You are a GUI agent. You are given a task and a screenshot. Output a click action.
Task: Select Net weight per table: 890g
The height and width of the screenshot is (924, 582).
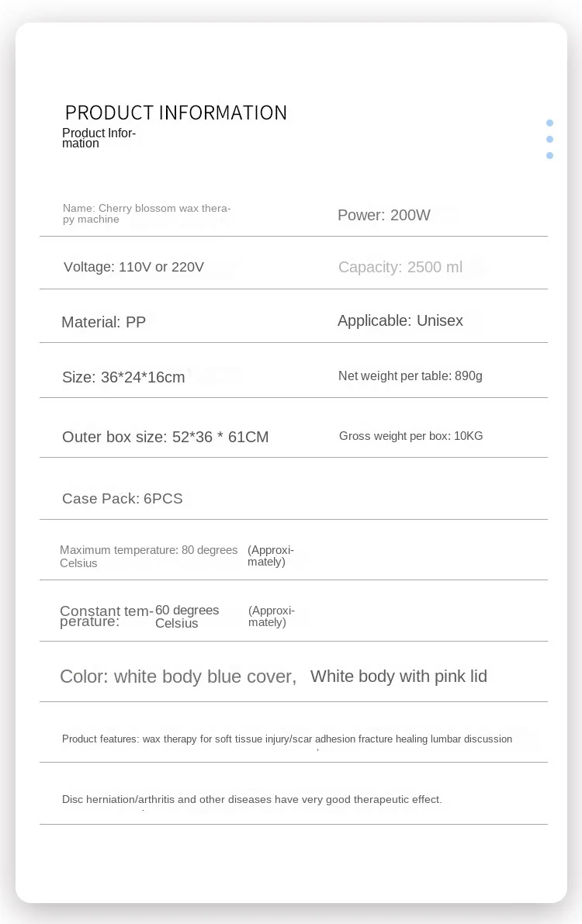coord(410,375)
